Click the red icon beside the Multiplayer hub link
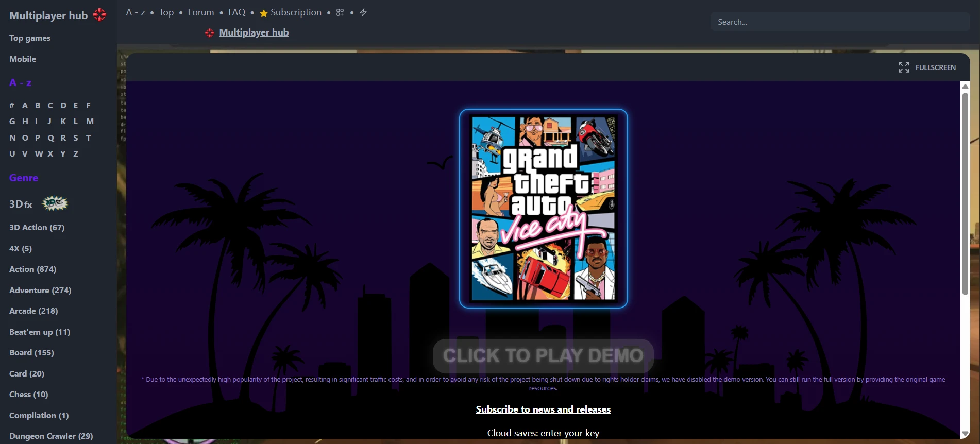The image size is (980, 444). [210, 33]
